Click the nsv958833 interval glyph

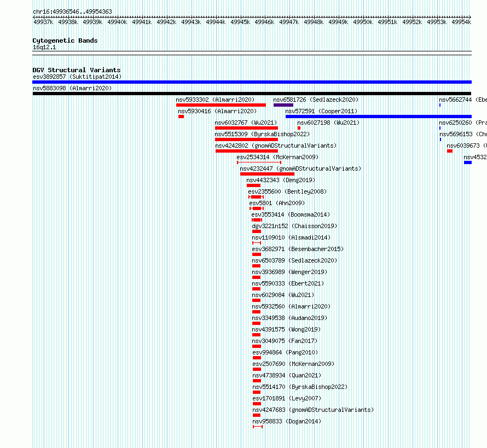(x=258, y=427)
